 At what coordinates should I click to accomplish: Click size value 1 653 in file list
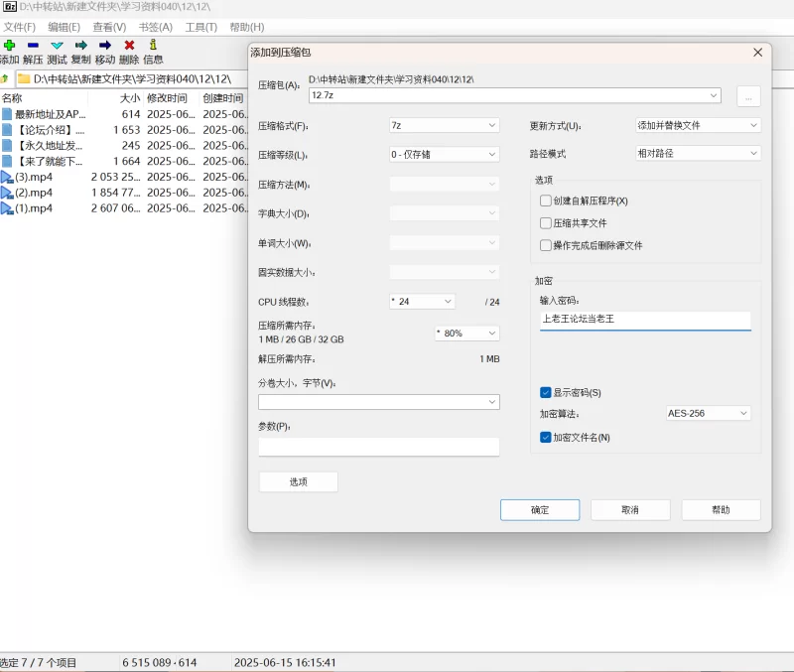[x=127, y=130]
